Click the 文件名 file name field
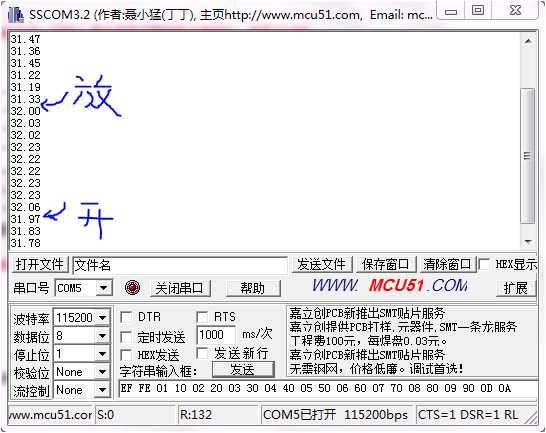Screen dimensions: 546x433 180,265
